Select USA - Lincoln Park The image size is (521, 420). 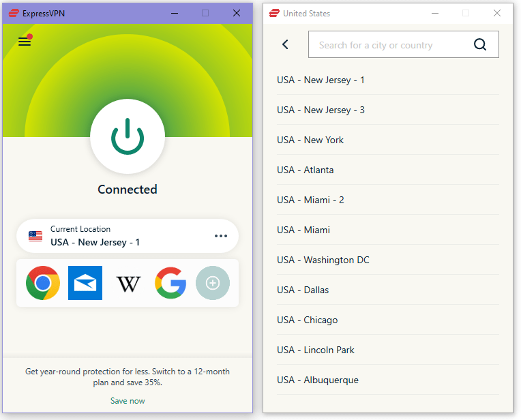tap(388, 350)
